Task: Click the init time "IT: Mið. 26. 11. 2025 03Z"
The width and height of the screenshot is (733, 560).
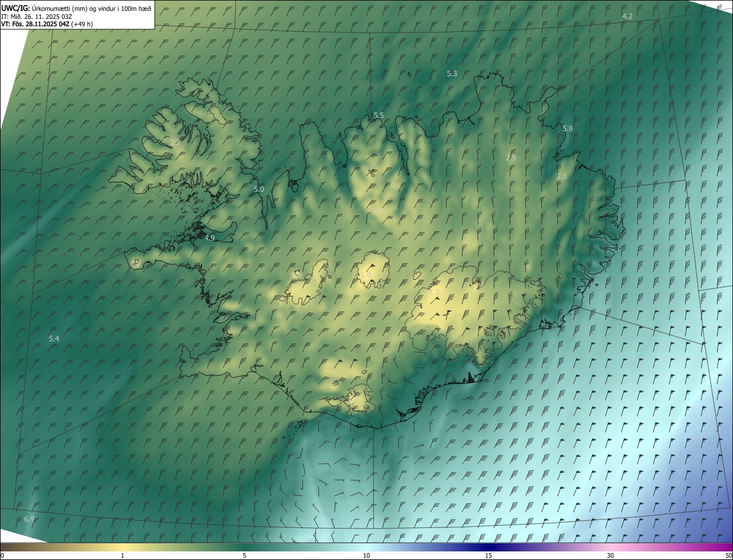Action: 36,16
